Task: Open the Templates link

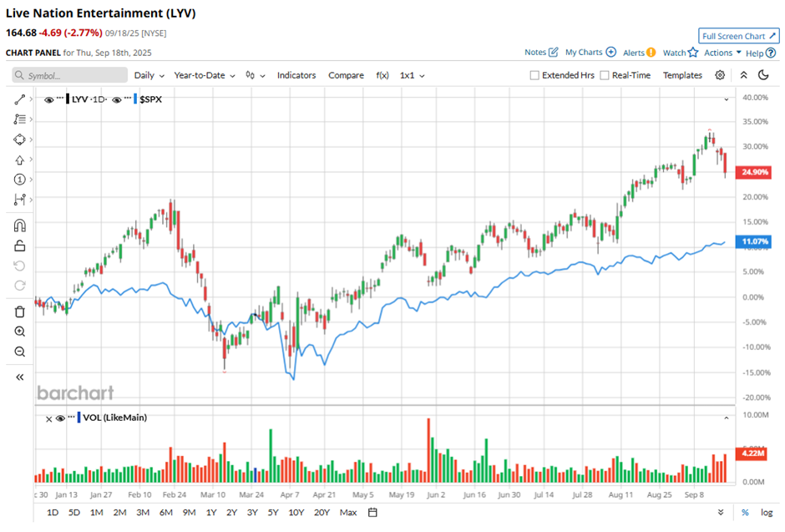Action: (682, 75)
